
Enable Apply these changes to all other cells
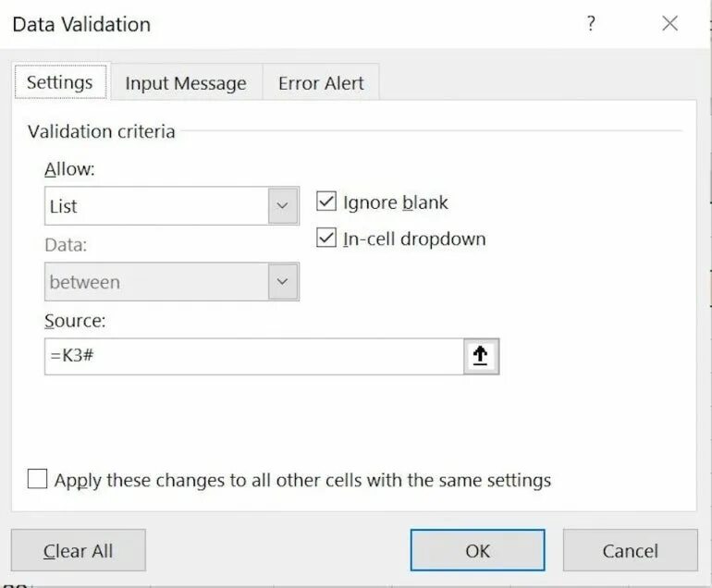point(38,480)
